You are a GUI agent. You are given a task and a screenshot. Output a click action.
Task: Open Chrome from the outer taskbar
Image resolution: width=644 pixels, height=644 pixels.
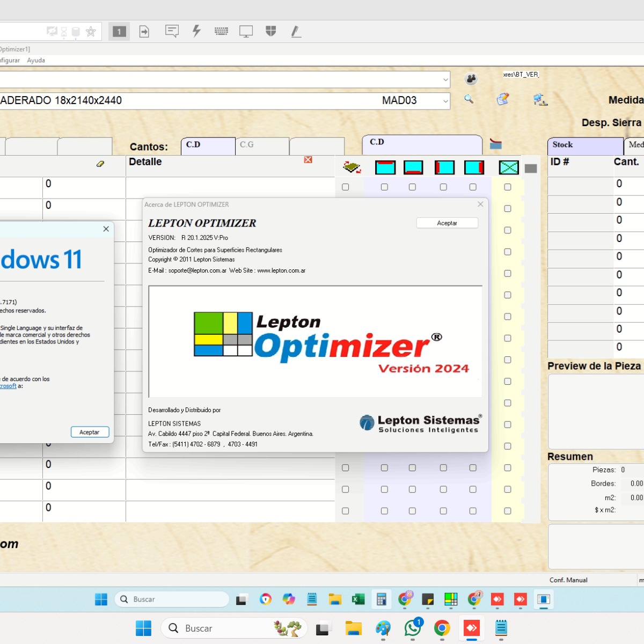point(442,628)
